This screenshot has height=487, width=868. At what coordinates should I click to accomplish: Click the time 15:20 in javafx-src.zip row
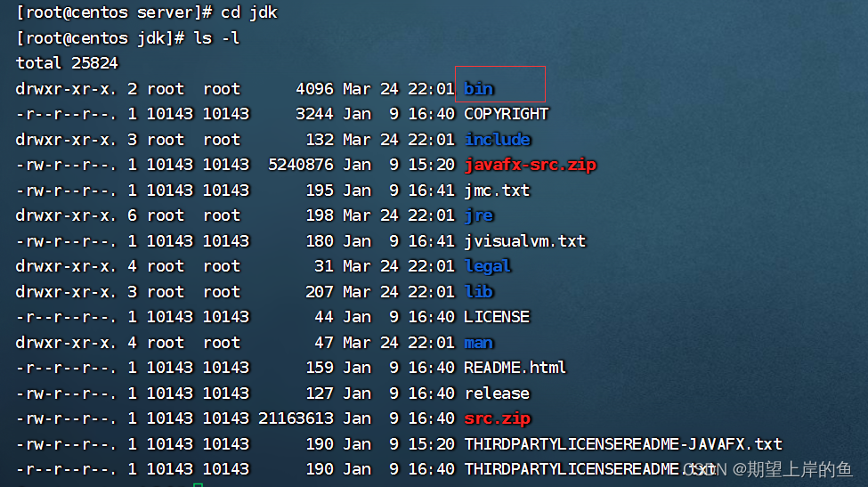[431, 165]
